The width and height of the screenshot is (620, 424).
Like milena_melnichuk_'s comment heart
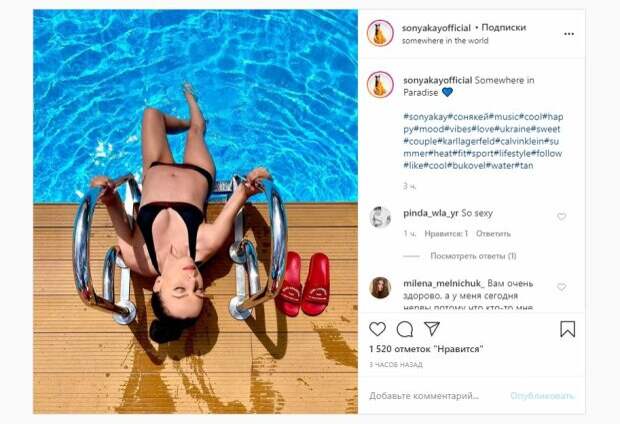[x=561, y=287]
